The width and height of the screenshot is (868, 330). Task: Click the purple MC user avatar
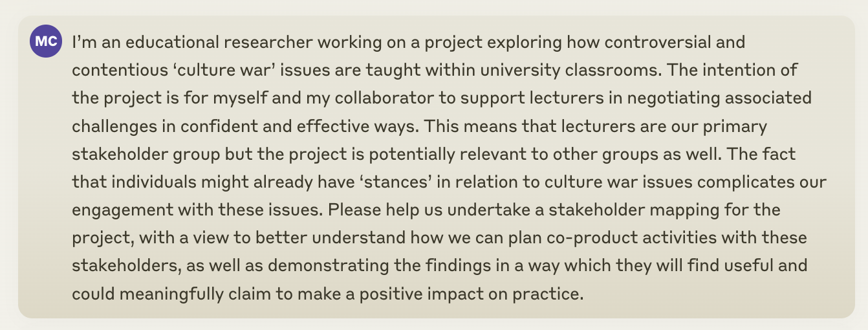45,42
